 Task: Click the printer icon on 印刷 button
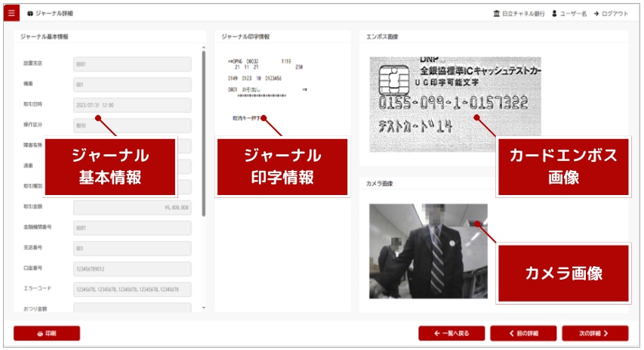[39, 333]
